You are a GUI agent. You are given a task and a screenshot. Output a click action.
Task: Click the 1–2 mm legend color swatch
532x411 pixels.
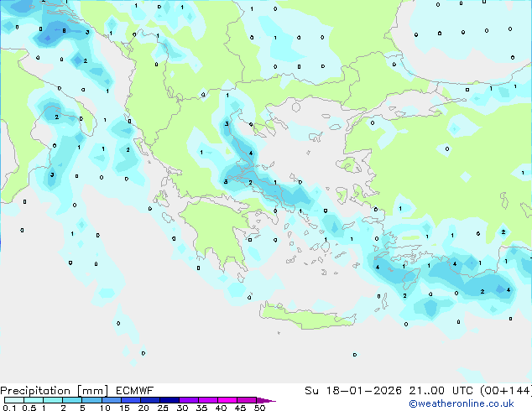point(53,400)
